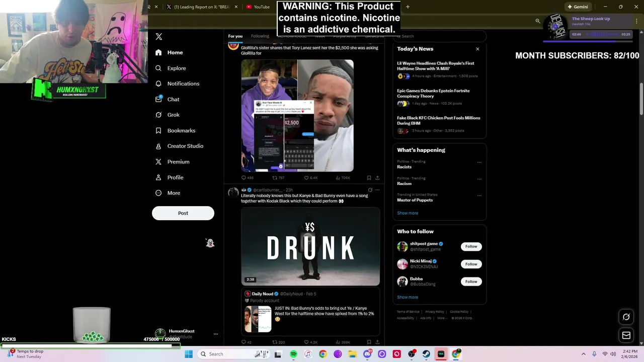The height and width of the screenshot is (362, 644).
Task: Bookmark the cartisburner post
Action: (369, 342)
